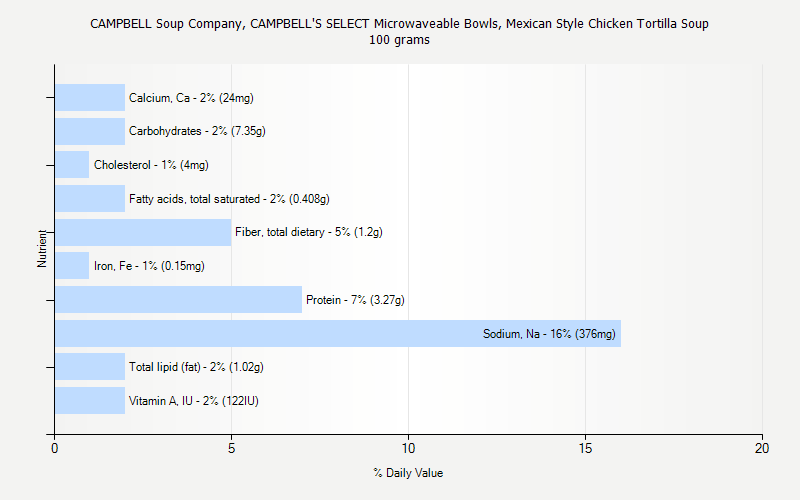The width and height of the screenshot is (800, 500).
Task: Click the Vitamin A, IU bar
Action: pyautogui.click(x=90, y=400)
